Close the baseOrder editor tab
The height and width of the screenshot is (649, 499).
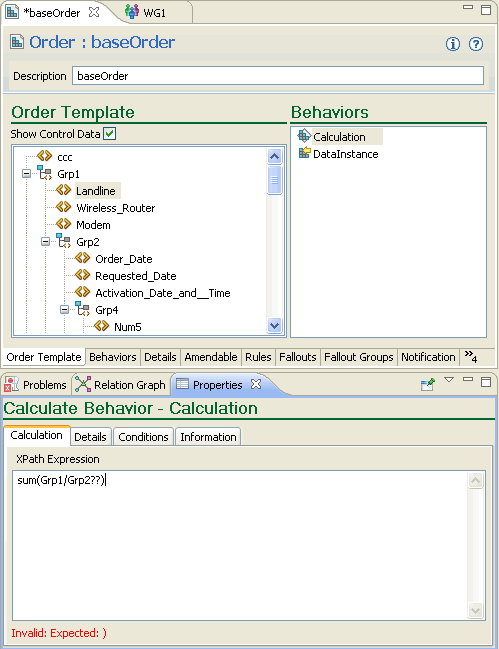click(x=94, y=12)
